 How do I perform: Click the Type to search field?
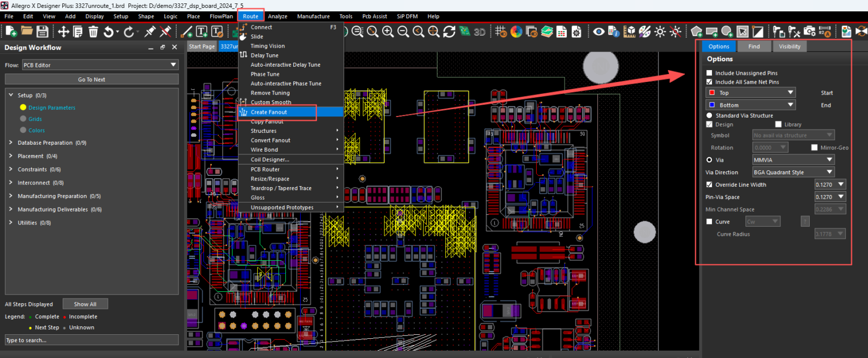[x=91, y=340]
